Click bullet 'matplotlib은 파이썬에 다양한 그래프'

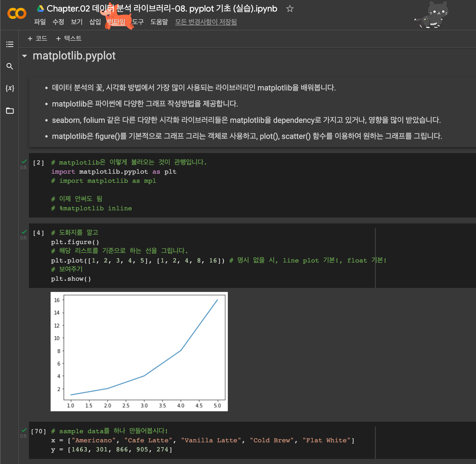pyautogui.click(x=145, y=104)
